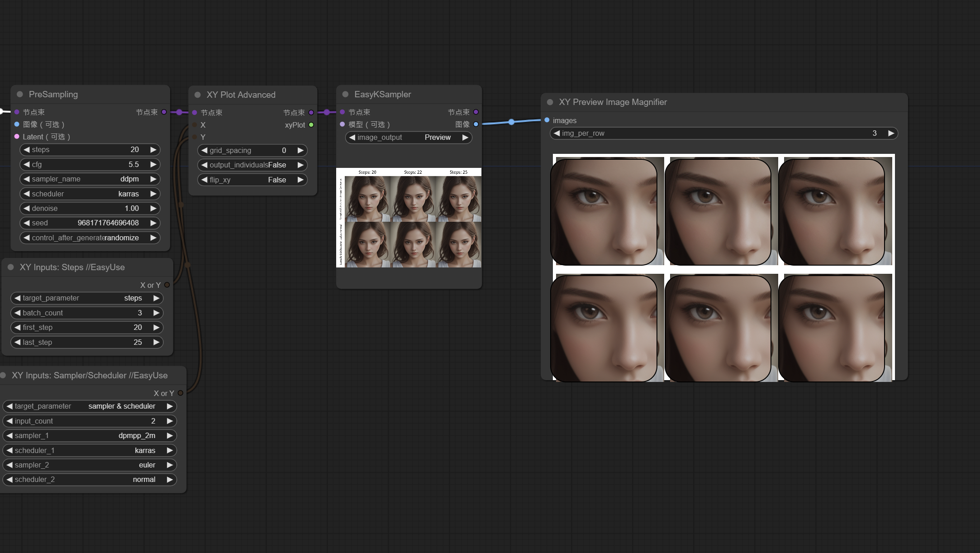
Task: Click the XY plot grid preview thumbnail
Action: (409, 218)
